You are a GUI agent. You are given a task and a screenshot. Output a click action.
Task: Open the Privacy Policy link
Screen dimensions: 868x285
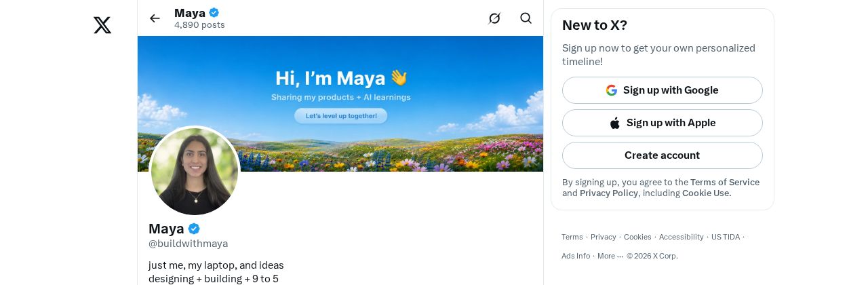tap(609, 193)
